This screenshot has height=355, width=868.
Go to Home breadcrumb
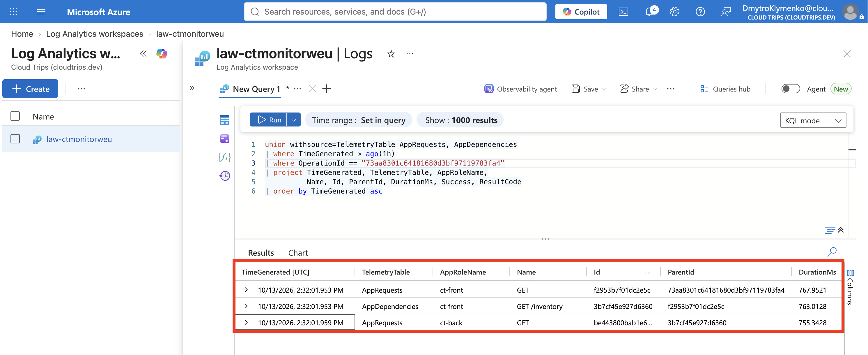click(x=22, y=34)
